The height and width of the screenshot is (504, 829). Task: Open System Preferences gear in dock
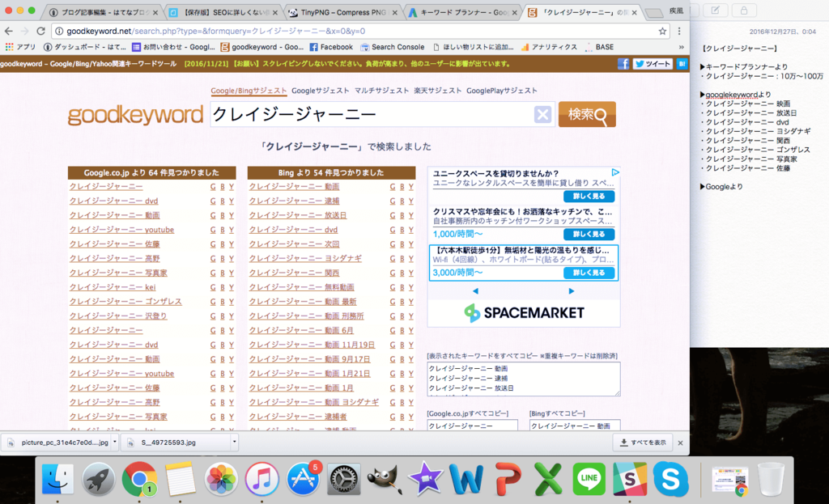click(x=343, y=479)
